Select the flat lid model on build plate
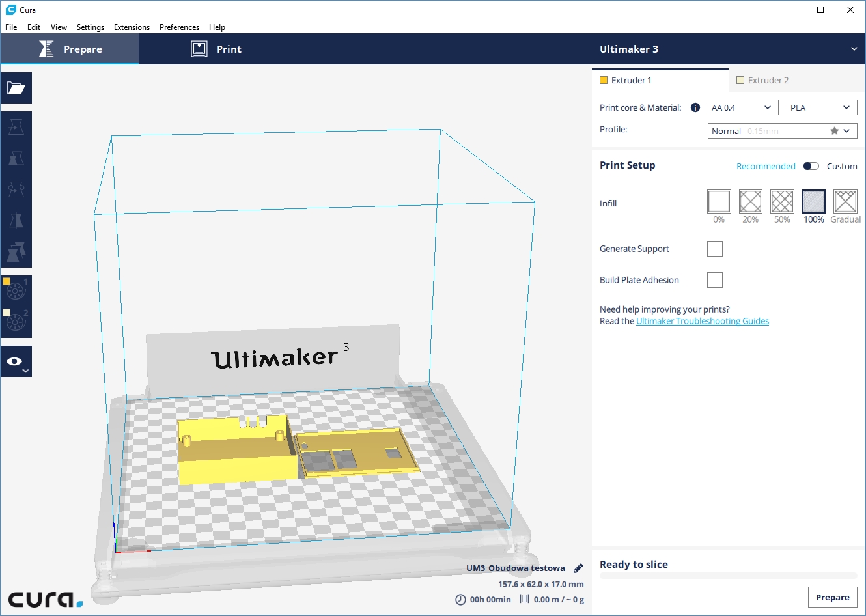The height and width of the screenshot is (616, 866). point(357,452)
